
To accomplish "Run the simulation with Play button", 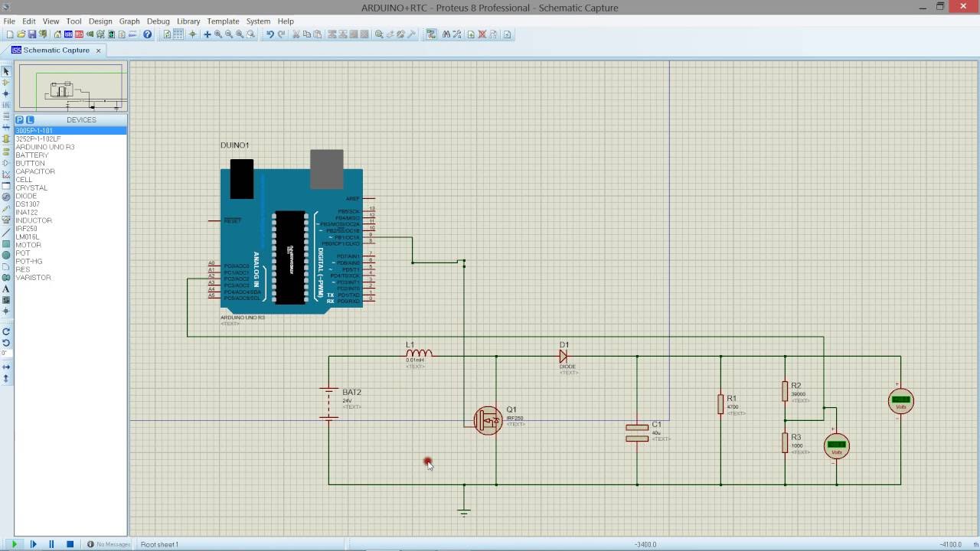I will click(x=14, y=544).
